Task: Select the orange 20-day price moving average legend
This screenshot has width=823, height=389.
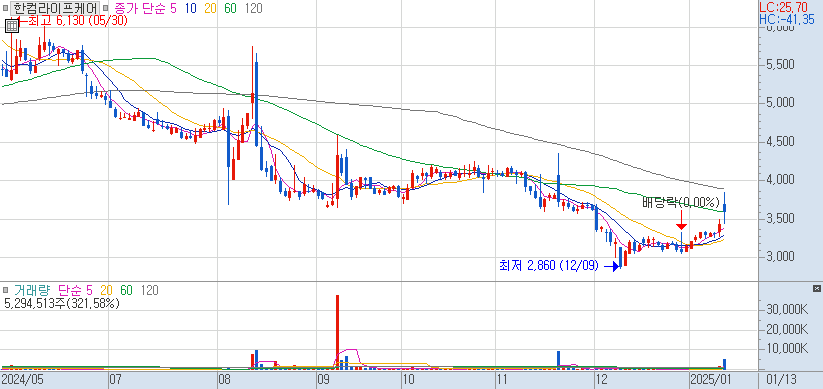Action: (210, 8)
